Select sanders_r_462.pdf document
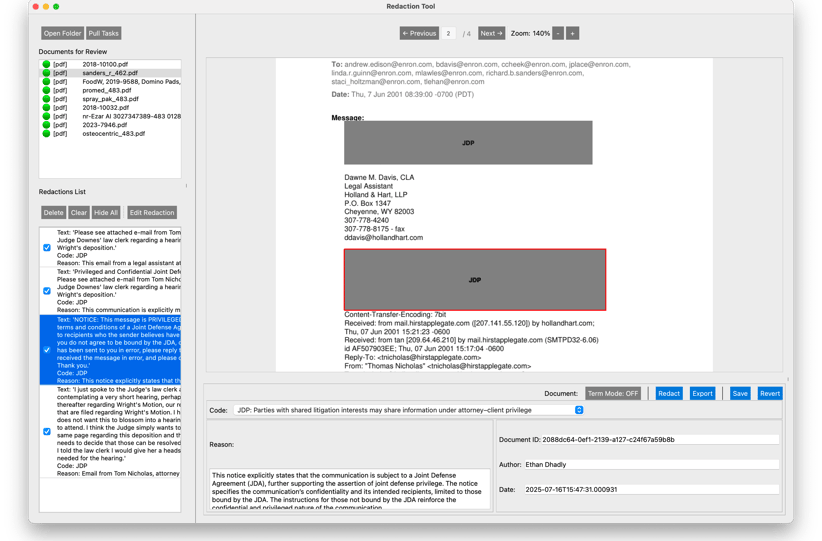 click(x=110, y=73)
